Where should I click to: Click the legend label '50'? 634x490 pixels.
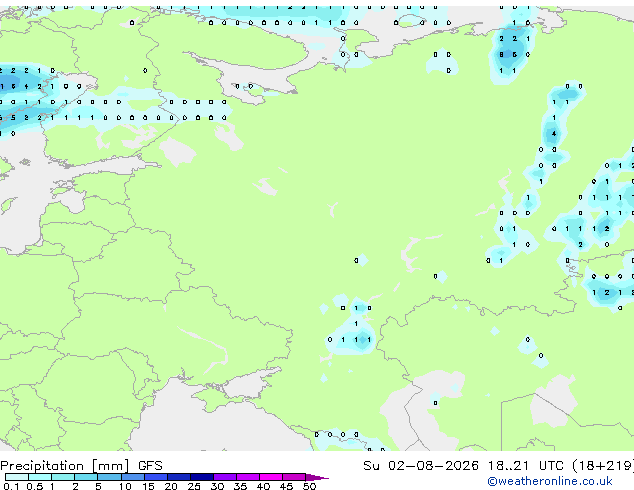309,486
